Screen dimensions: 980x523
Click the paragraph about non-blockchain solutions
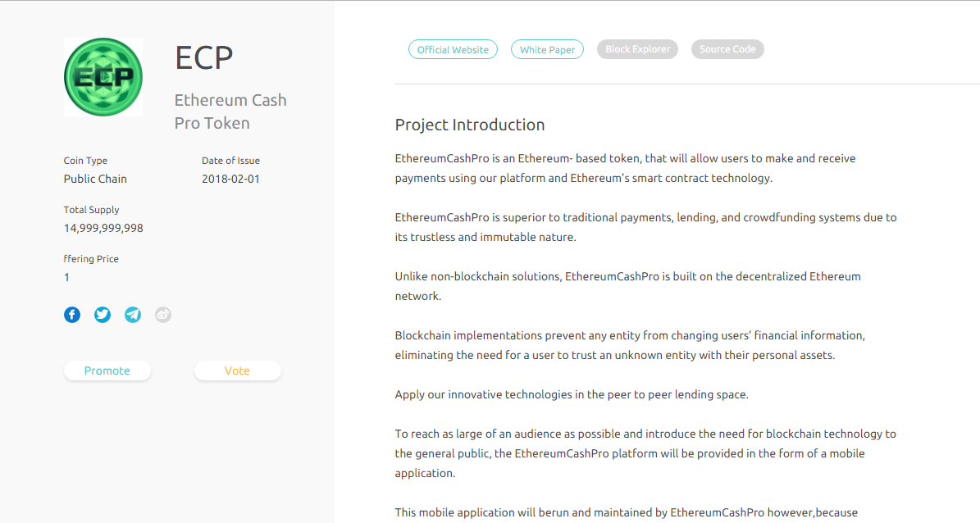(627, 286)
